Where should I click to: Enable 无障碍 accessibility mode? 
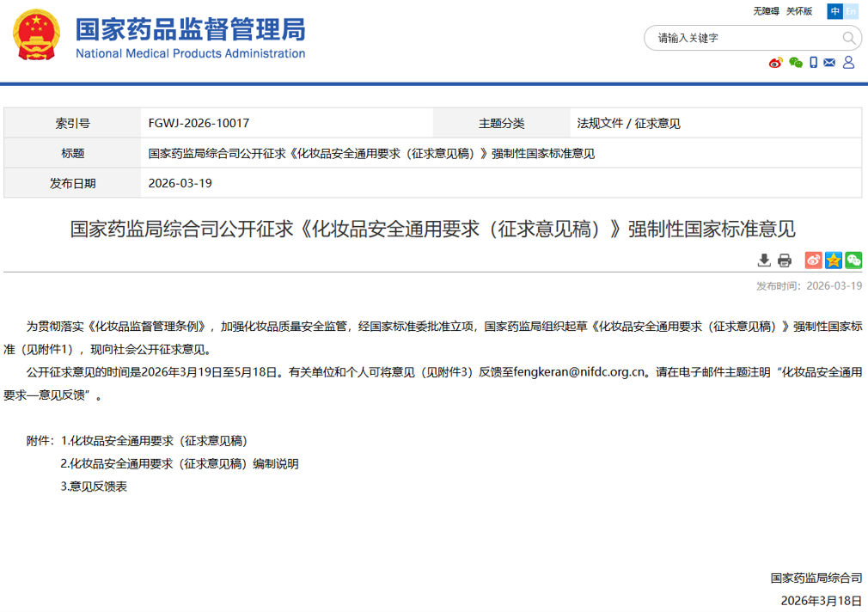coord(766,11)
